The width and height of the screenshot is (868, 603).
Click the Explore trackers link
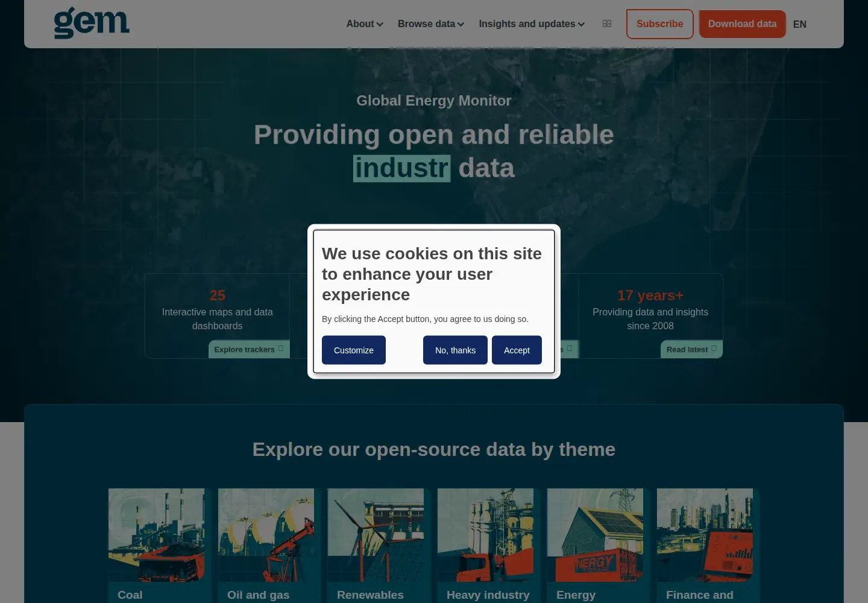pyautogui.click(x=249, y=349)
